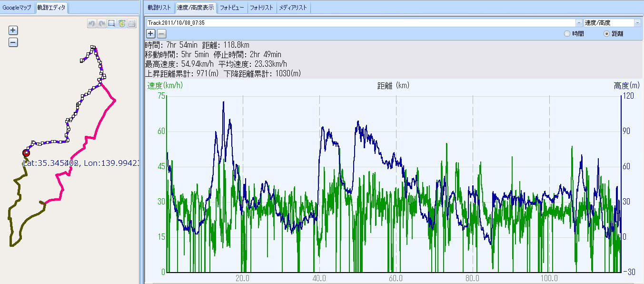Click the 速度(km/h) axis label
Viewport: 644px width, 284px height.
coord(165,86)
